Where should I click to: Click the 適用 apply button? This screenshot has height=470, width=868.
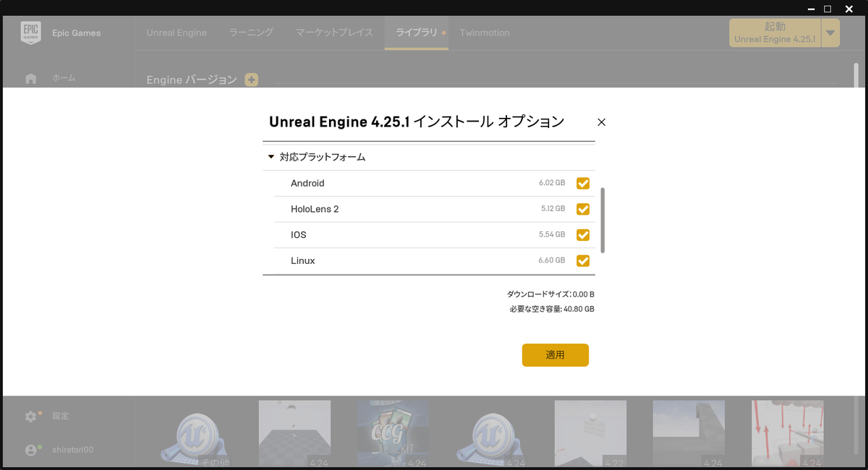[x=555, y=355]
